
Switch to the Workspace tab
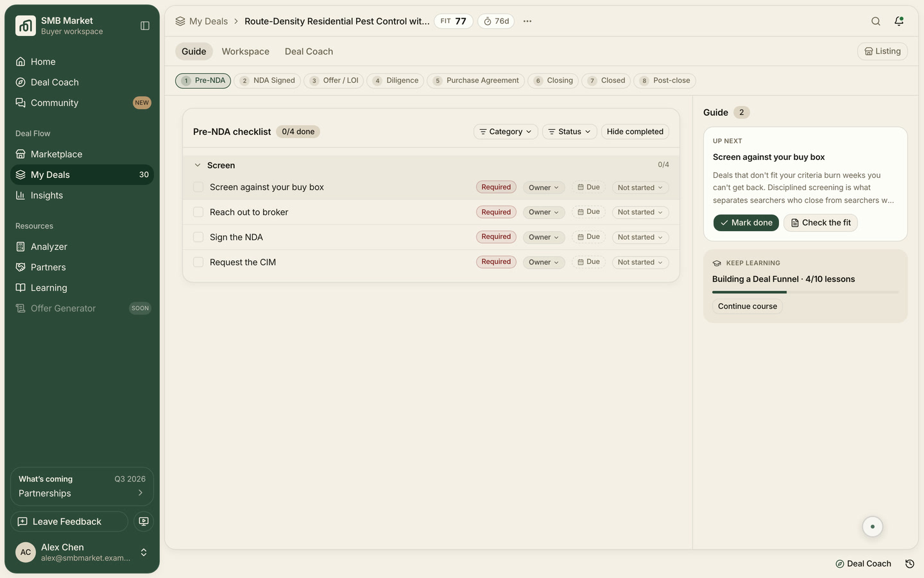(x=246, y=51)
